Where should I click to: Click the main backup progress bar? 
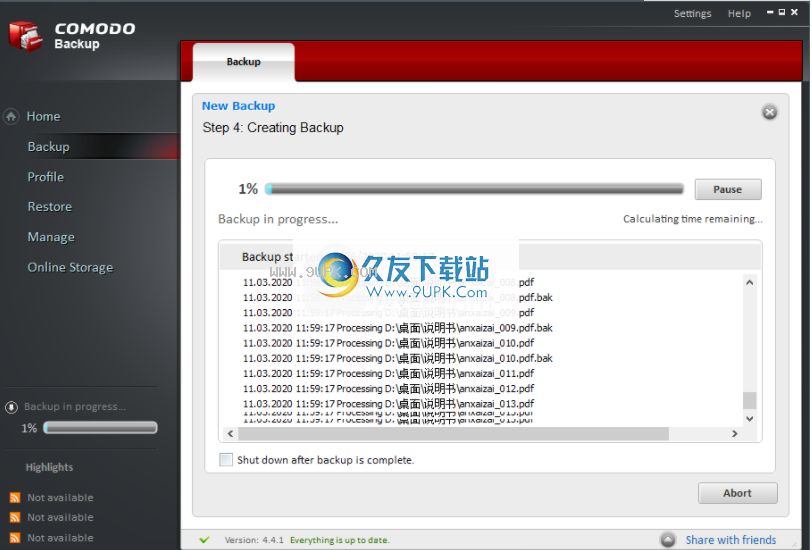(x=474, y=189)
